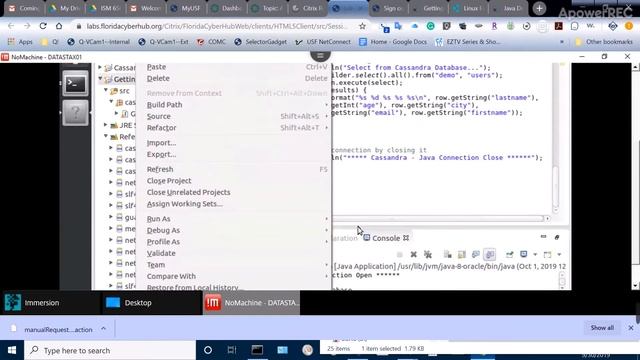The width and height of the screenshot is (640, 360).
Task: Choose Export... from the context menu
Action: (234, 154)
